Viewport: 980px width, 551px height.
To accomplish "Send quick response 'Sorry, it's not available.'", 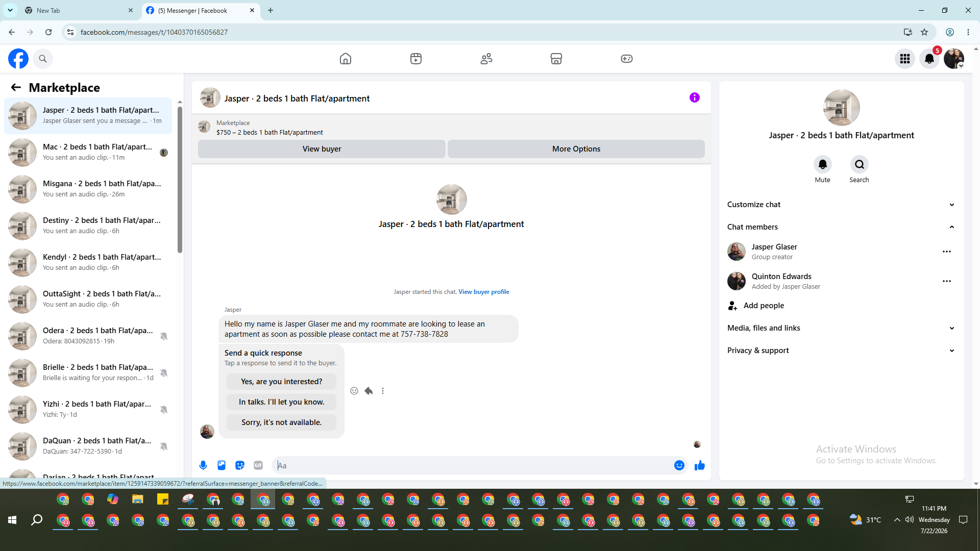I will coord(282,422).
